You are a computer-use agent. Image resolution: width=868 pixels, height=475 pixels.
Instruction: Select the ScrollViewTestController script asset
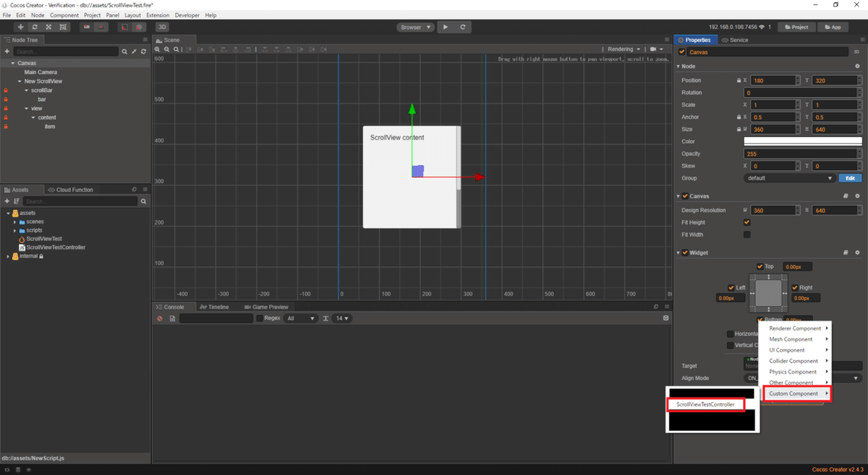click(x=56, y=248)
